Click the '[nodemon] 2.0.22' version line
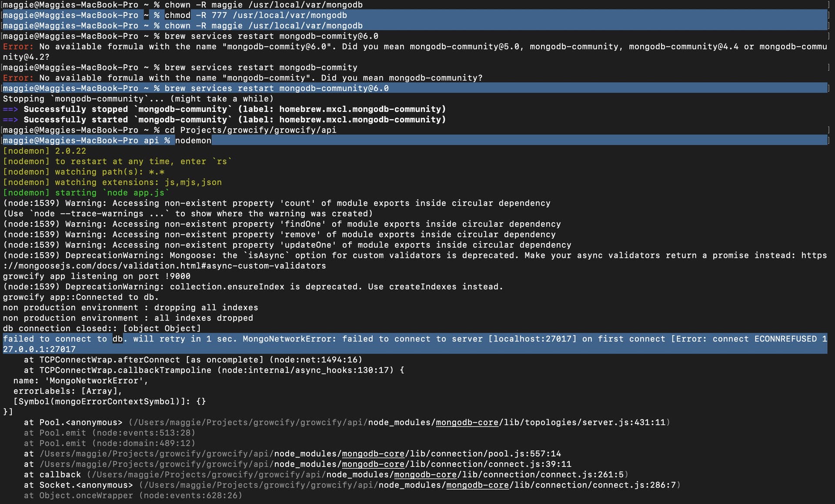The image size is (835, 504). point(44,151)
